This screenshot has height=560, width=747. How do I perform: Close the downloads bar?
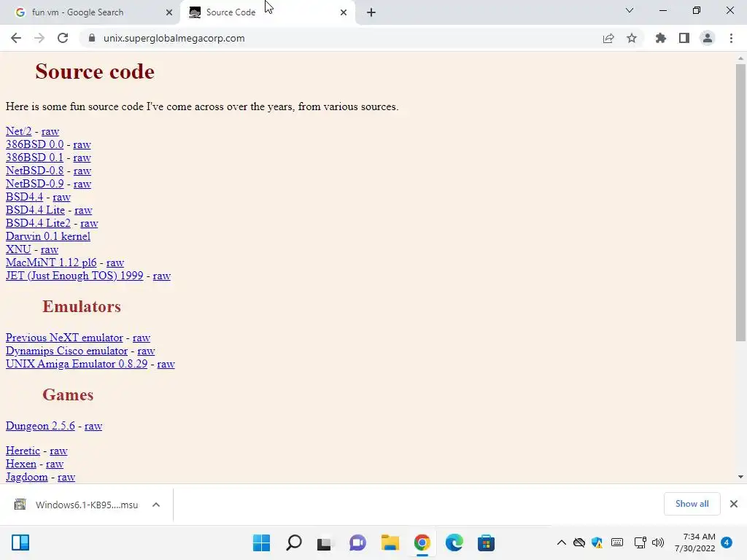[x=734, y=504]
